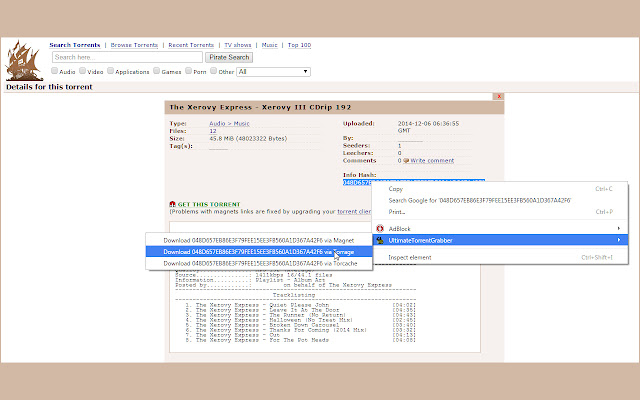Enable the Audio checkbox

[x=54, y=71]
